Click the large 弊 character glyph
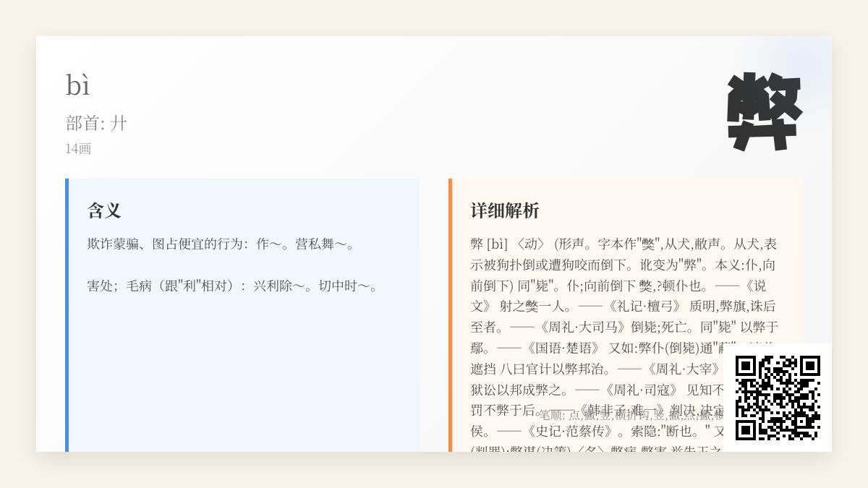Image resolution: width=868 pixels, height=488 pixels. 765,111
